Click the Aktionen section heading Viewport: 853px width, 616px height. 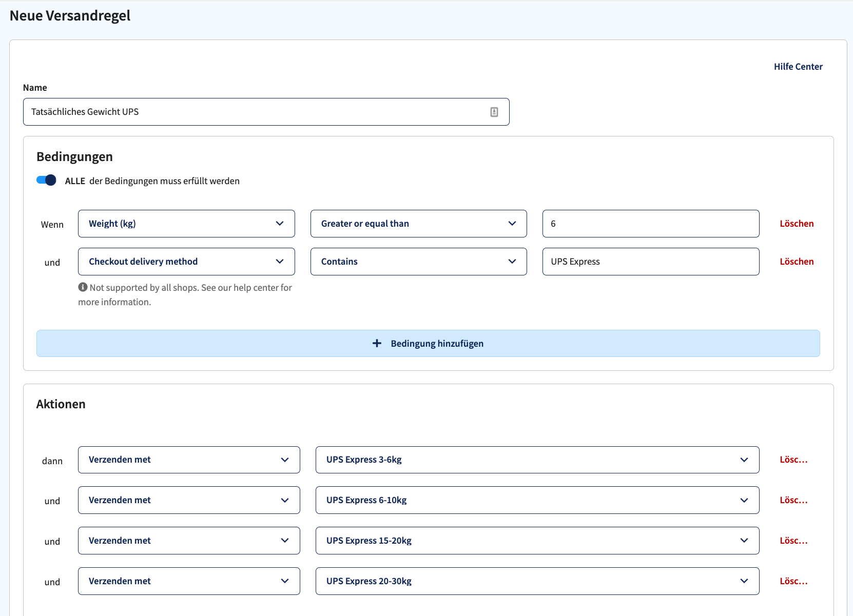(61, 404)
